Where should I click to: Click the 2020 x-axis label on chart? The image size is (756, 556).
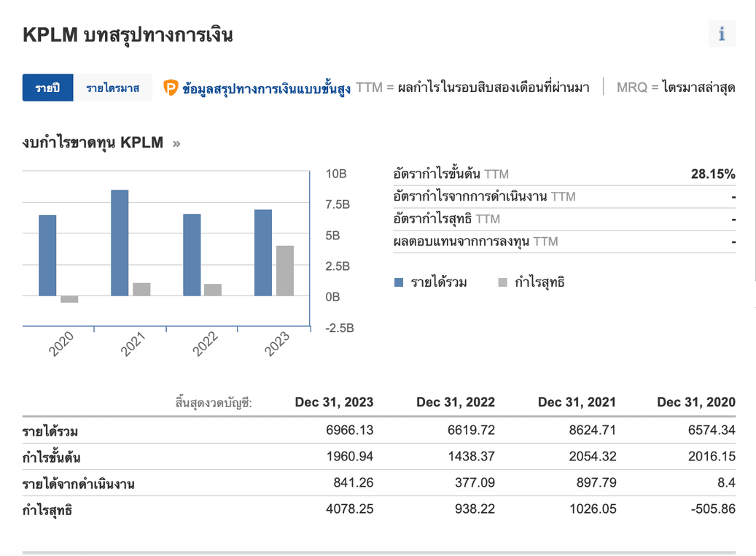[63, 344]
